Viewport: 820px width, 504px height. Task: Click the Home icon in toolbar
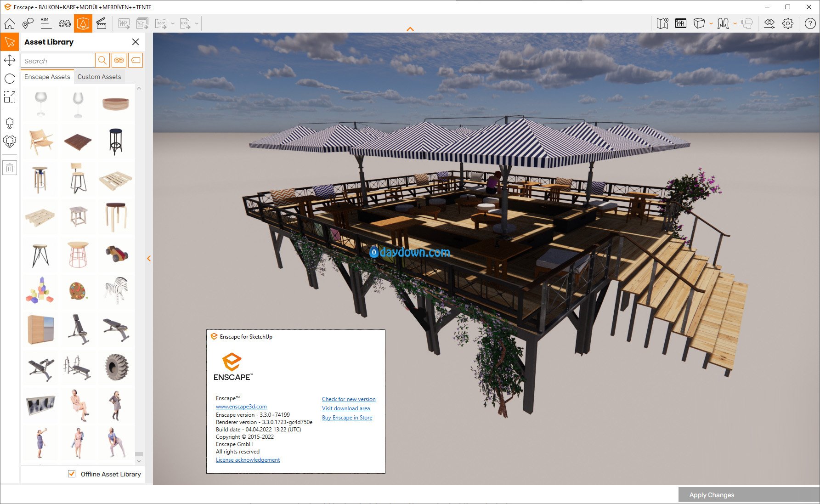(10, 23)
